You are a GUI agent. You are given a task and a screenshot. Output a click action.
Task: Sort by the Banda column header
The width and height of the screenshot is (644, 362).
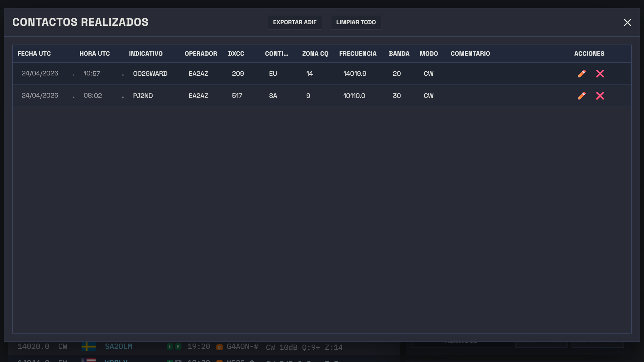(x=399, y=54)
